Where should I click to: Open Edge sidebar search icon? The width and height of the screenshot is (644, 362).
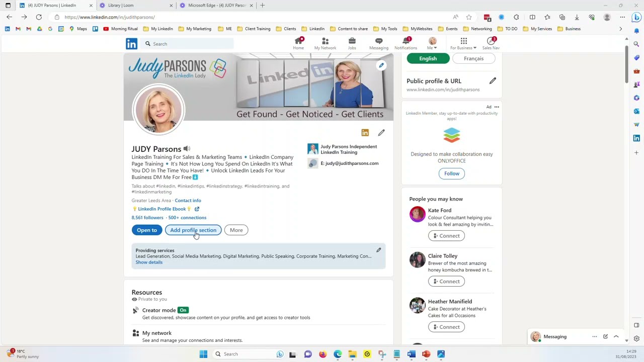[636, 44]
